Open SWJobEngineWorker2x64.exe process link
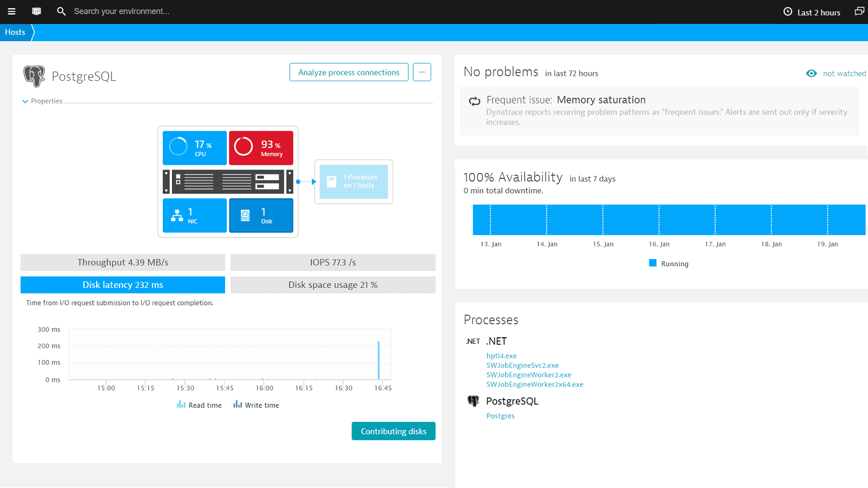Image resolution: width=868 pixels, height=488 pixels. point(535,384)
